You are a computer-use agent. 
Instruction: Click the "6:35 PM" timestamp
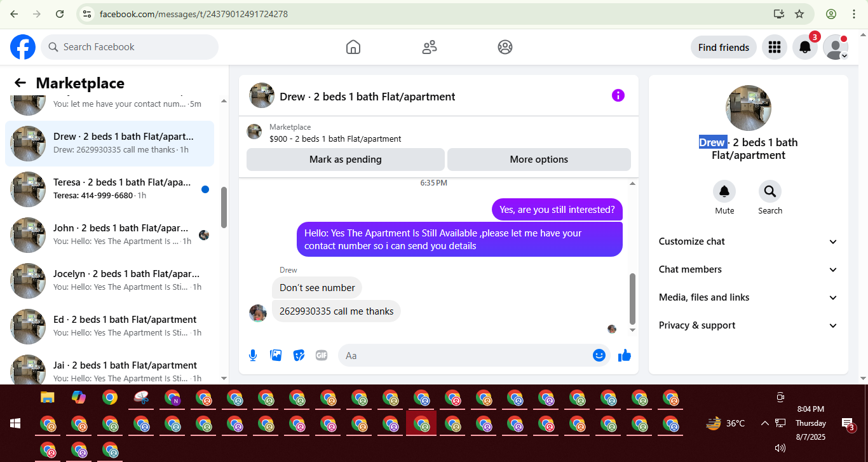point(433,183)
